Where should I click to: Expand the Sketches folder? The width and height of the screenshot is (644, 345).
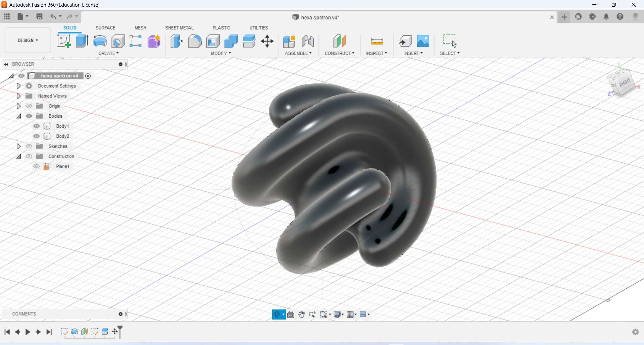click(x=19, y=146)
